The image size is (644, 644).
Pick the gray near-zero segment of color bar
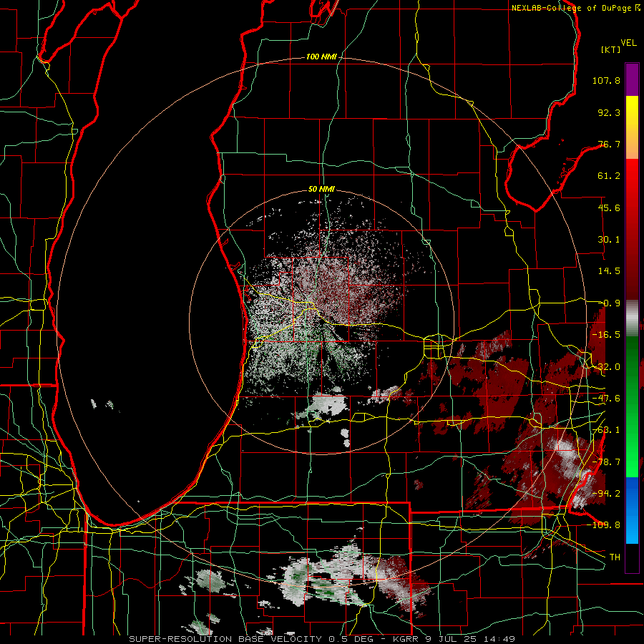point(632,318)
